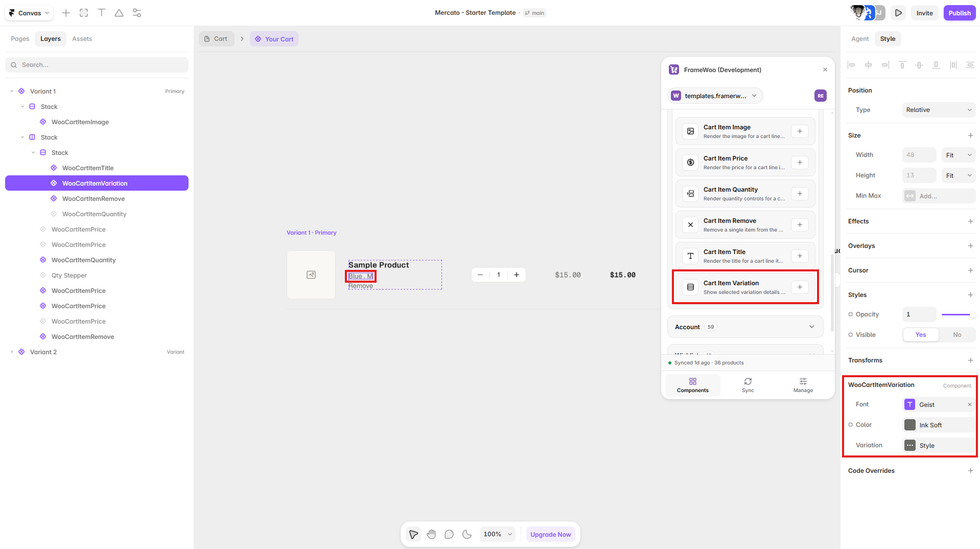Click the Color variable toggle dot
Image resolution: width=980 pixels, height=549 pixels.
coord(851,425)
